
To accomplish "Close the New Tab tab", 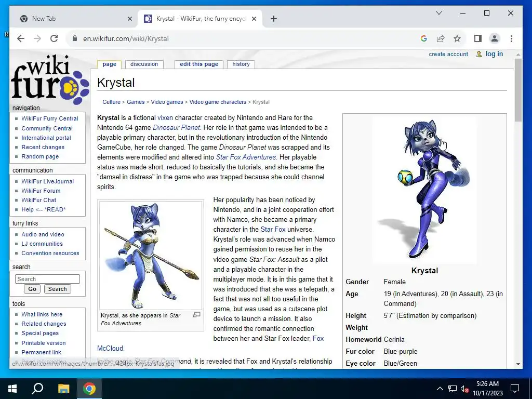I will 129,19.
